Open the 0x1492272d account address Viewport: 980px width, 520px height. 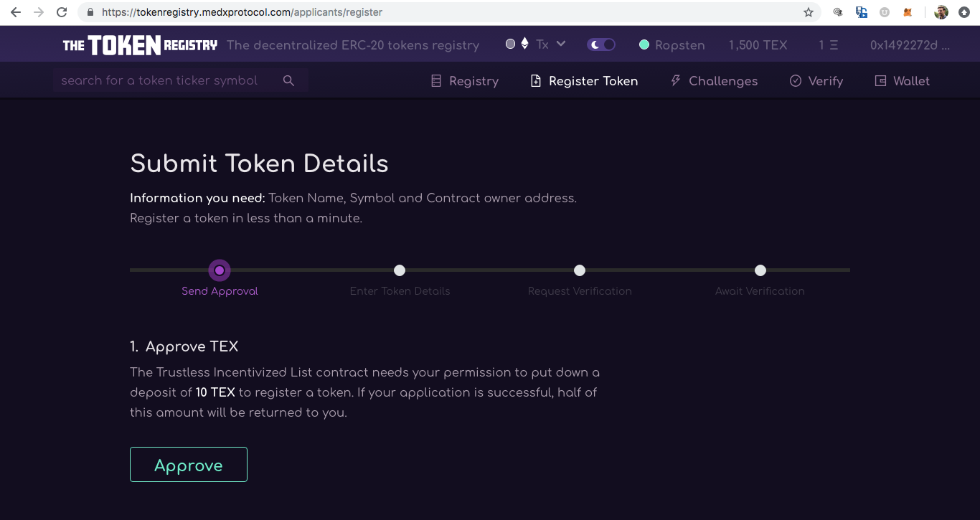point(910,45)
